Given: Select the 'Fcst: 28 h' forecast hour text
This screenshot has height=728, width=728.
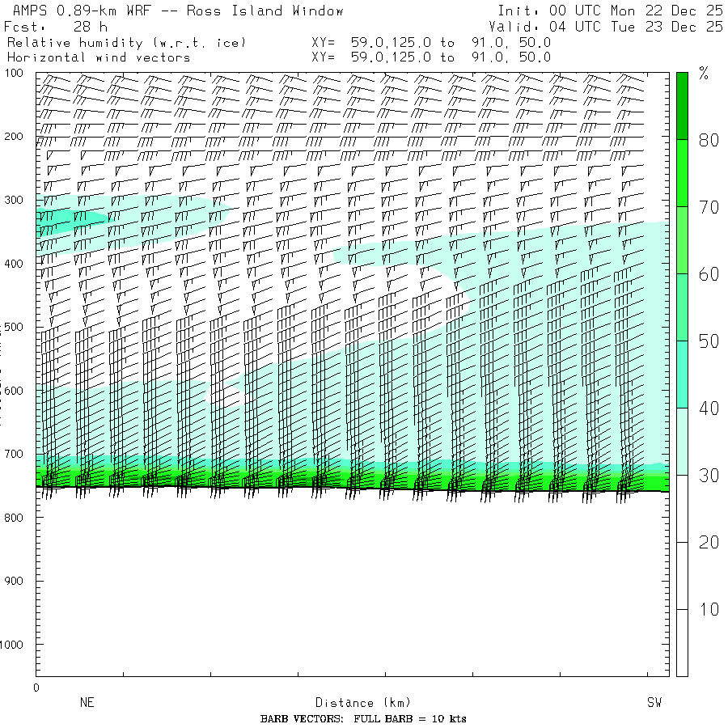Looking at the screenshot, I should 56,27.
